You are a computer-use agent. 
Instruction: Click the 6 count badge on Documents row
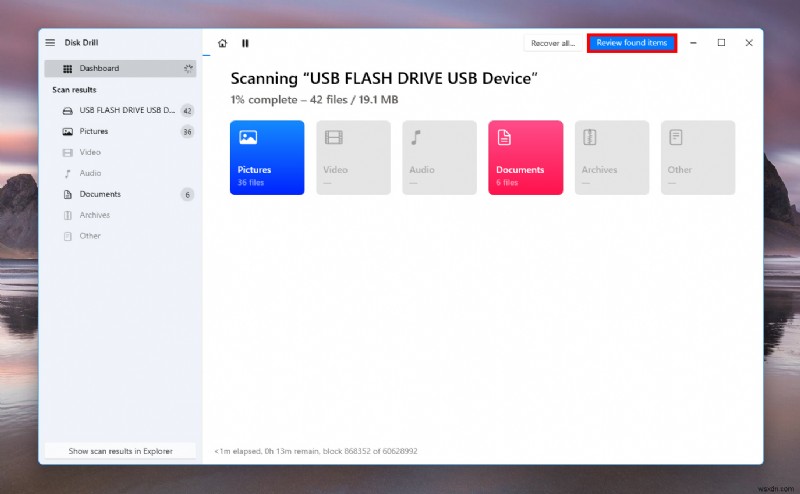click(187, 194)
